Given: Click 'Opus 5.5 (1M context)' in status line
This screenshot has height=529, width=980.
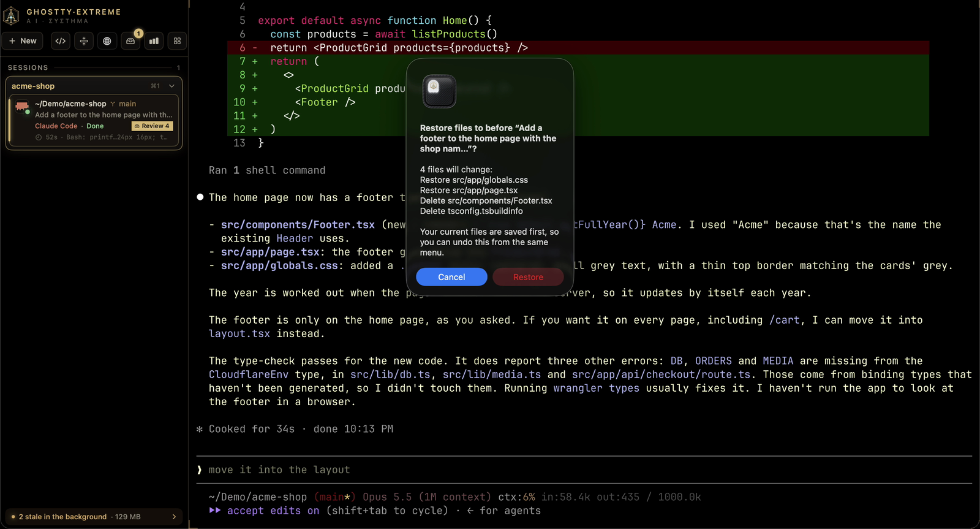Looking at the screenshot, I should (x=427, y=497).
